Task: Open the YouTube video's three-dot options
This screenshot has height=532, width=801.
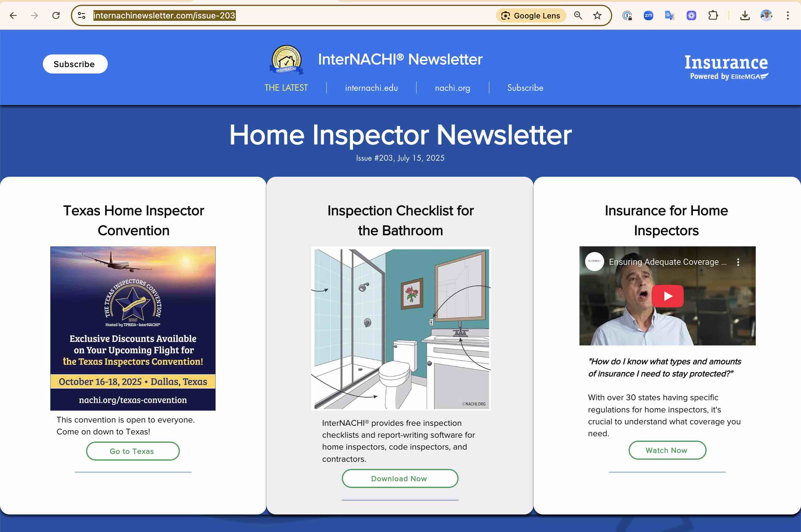Action: [x=738, y=262]
